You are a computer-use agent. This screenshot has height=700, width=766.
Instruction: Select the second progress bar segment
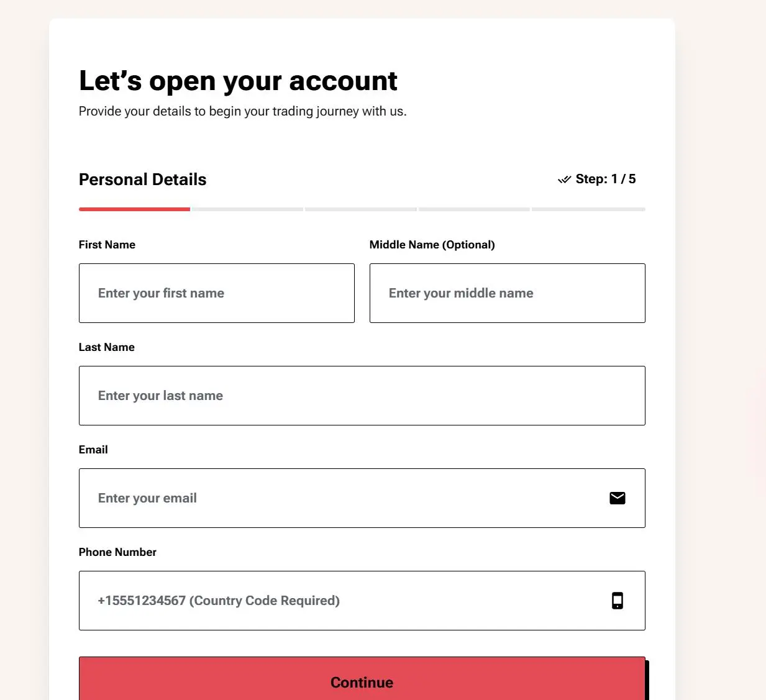point(248,209)
